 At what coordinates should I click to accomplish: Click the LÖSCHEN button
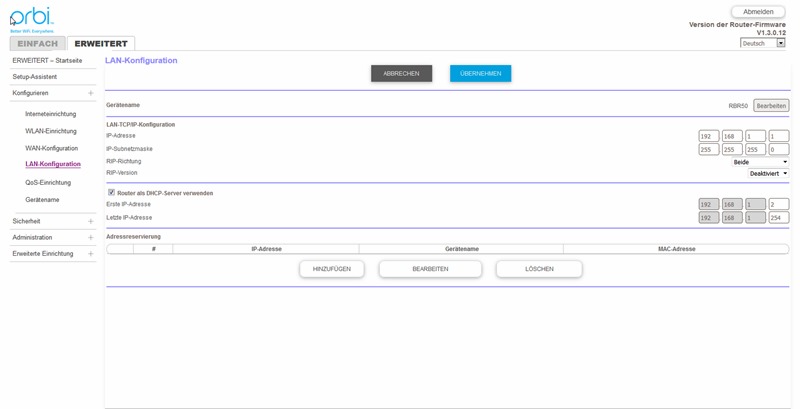click(x=539, y=269)
